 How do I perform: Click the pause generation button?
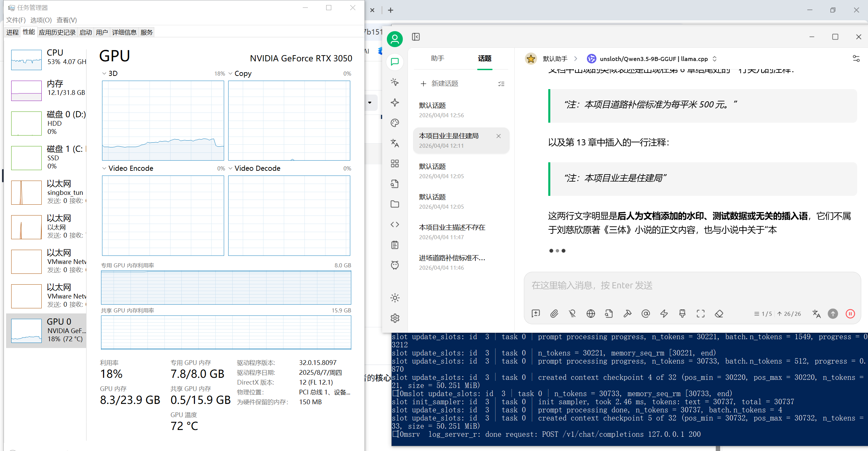[850, 314]
